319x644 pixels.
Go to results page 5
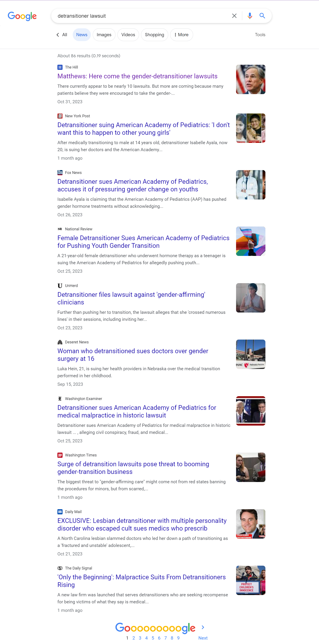point(153,638)
